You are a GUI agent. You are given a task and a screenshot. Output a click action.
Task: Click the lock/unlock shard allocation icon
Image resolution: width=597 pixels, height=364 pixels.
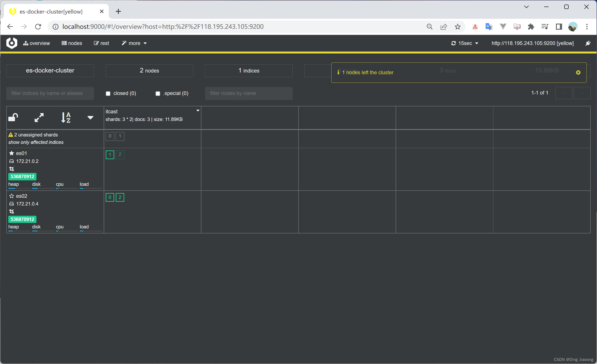pos(13,117)
